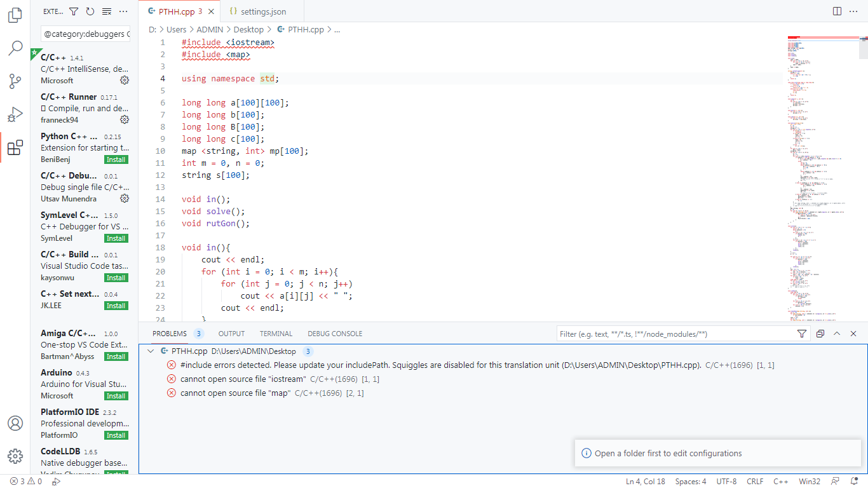Open the Win32 configuration selector
The image size is (868, 488).
coord(810,482)
